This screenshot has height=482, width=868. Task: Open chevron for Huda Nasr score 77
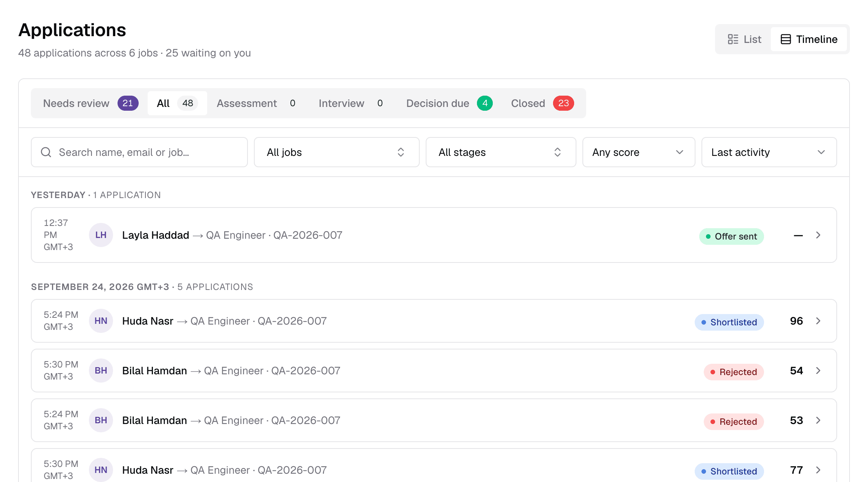point(818,470)
